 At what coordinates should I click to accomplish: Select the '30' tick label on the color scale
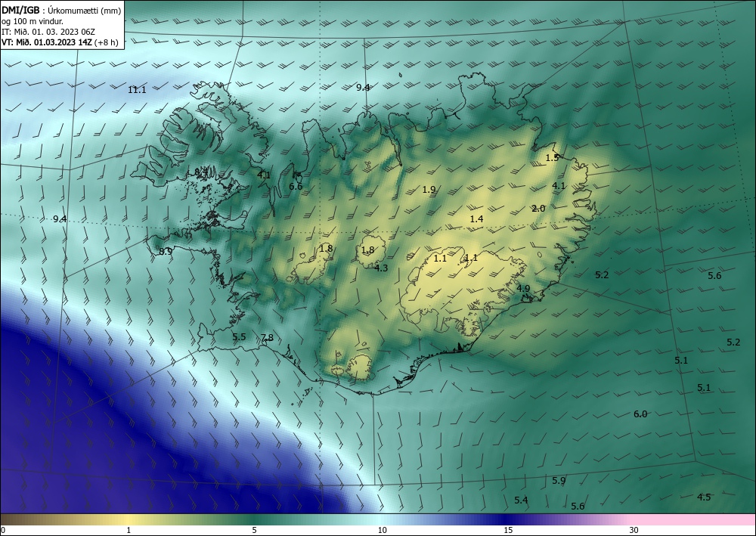click(x=634, y=530)
